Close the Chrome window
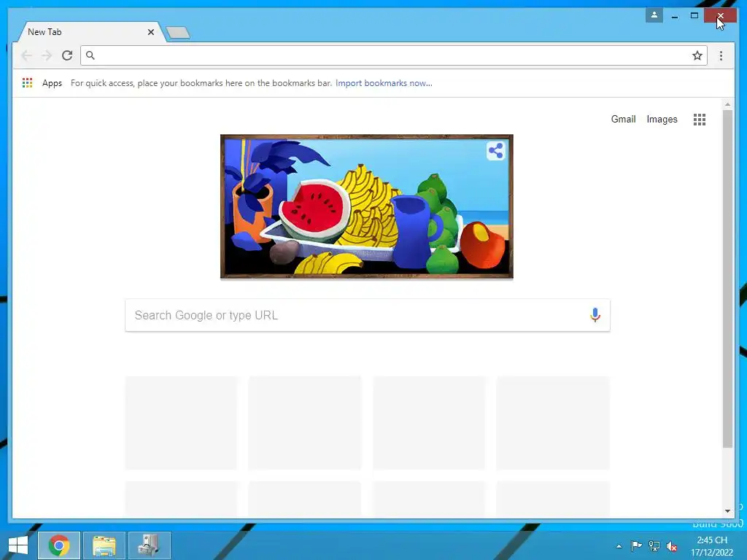 (720, 16)
